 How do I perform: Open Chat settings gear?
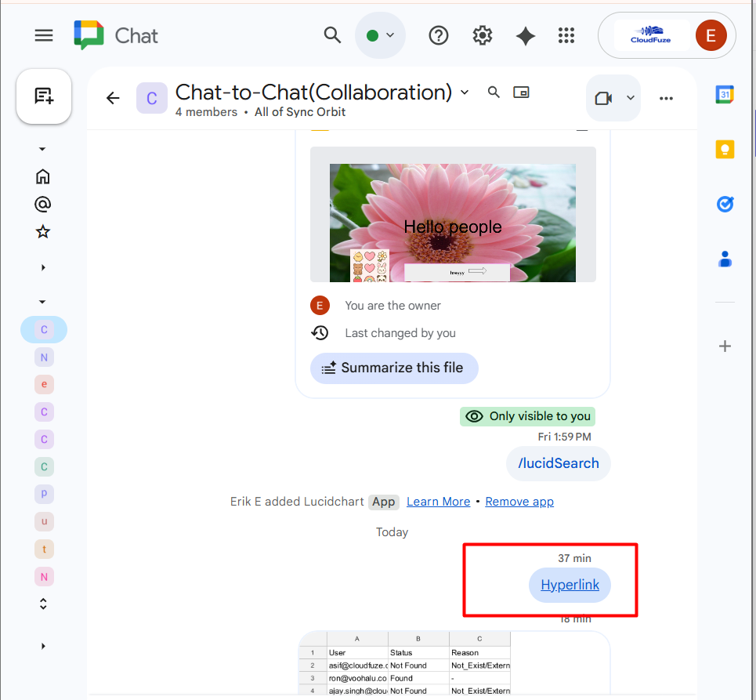tap(482, 34)
